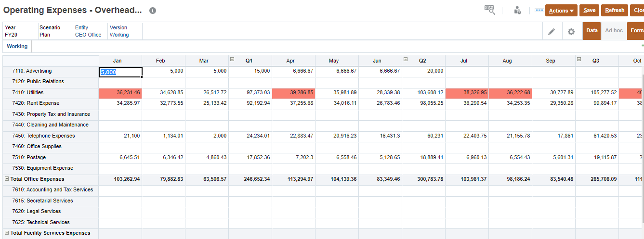The image size is (644, 239).
Task: Switch to the Ad hoc view
Action: coord(614,31)
